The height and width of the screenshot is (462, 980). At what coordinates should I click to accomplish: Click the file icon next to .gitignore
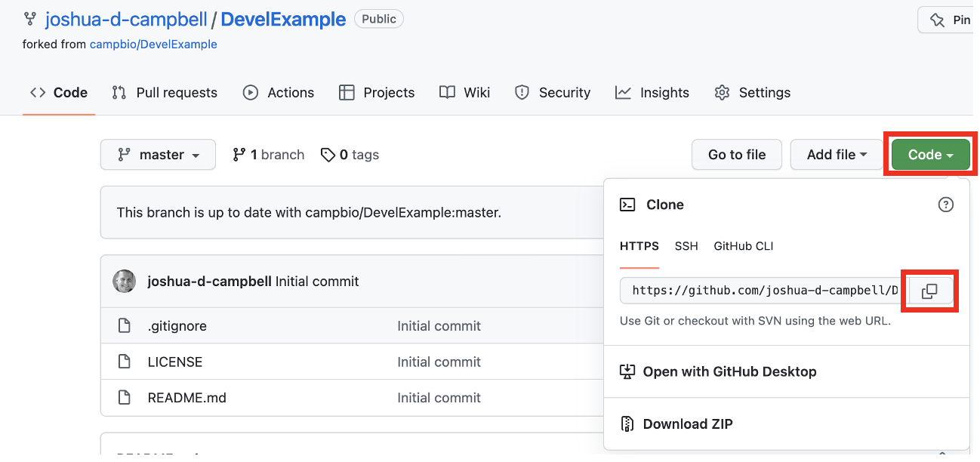[125, 326]
